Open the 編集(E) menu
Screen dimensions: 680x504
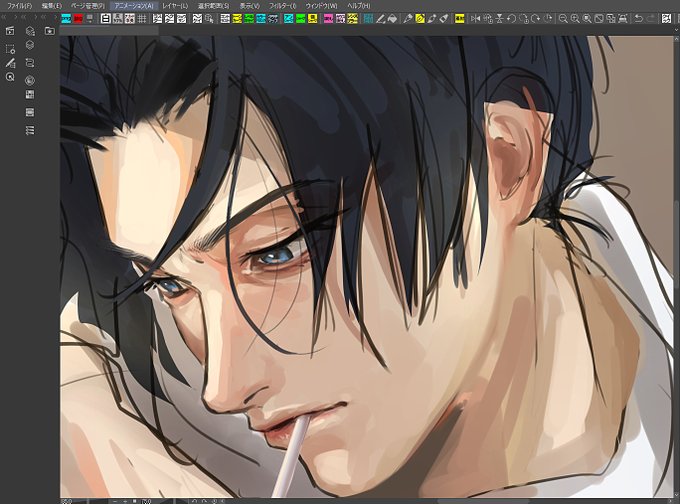coord(52,6)
